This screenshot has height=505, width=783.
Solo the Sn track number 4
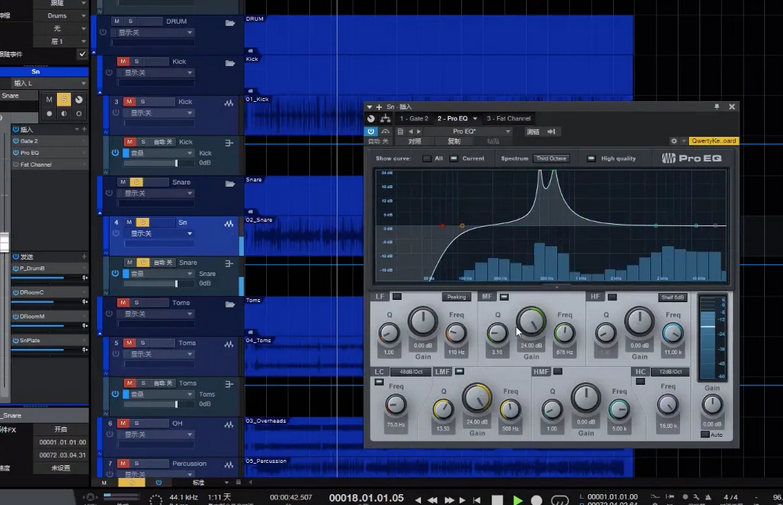pyautogui.click(x=142, y=222)
